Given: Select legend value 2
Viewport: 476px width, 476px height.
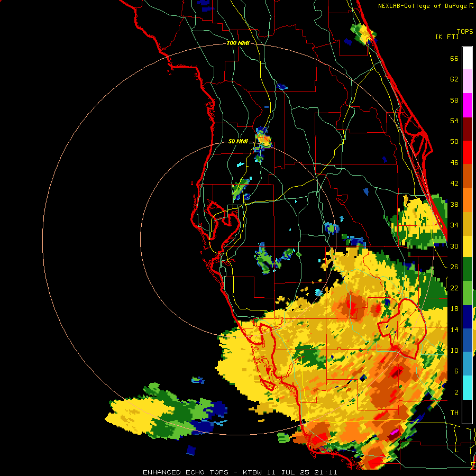Looking at the screenshot, I should click(456, 392).
